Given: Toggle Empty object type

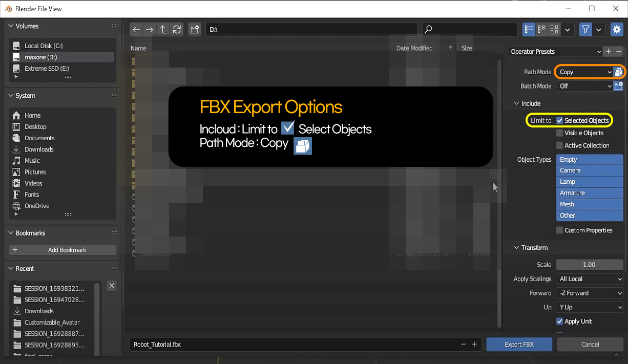Looking at the screenshot, I should click(590, 160).
